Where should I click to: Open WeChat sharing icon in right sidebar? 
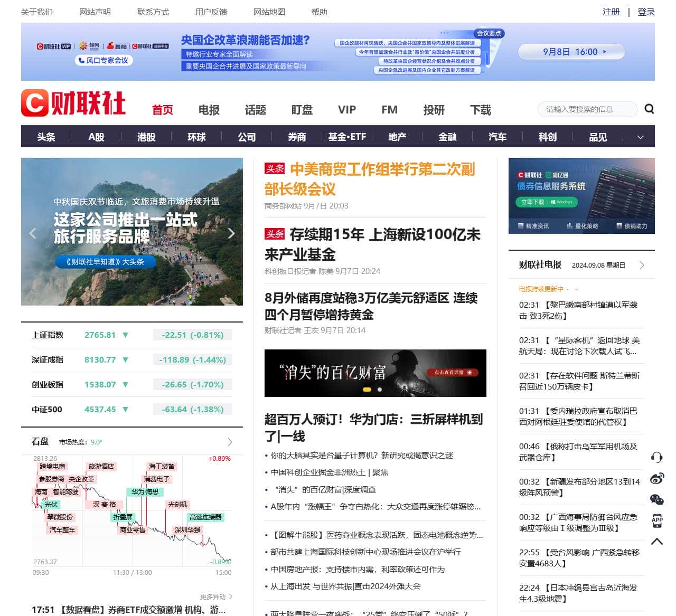coord(656,499)
